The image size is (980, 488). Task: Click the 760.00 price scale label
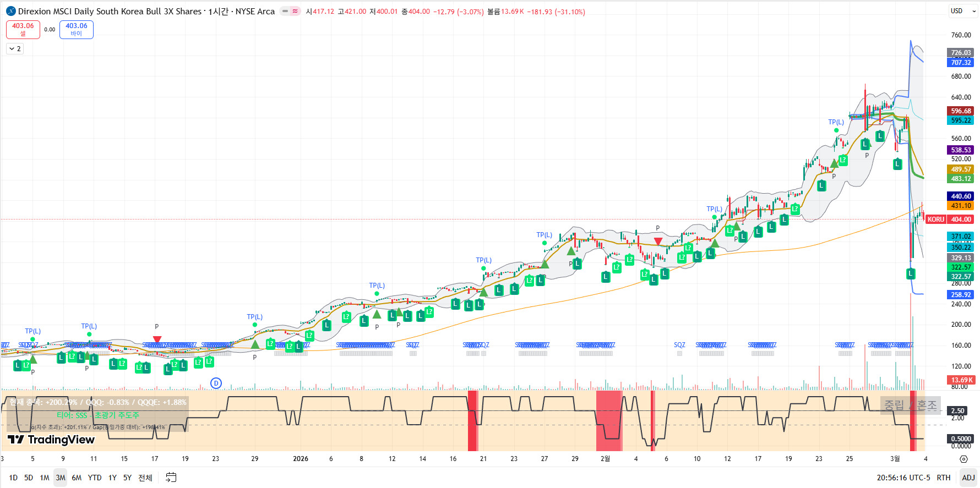(961, 35)
